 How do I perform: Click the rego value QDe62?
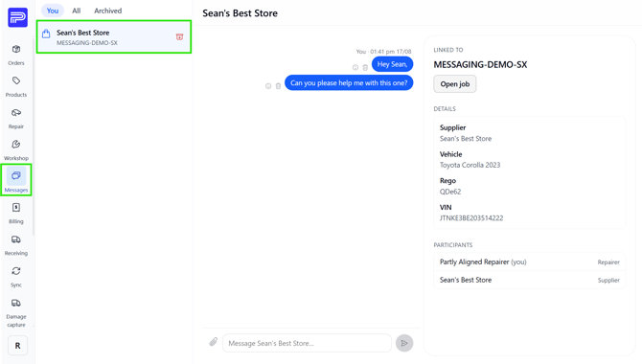coord(450,192)
